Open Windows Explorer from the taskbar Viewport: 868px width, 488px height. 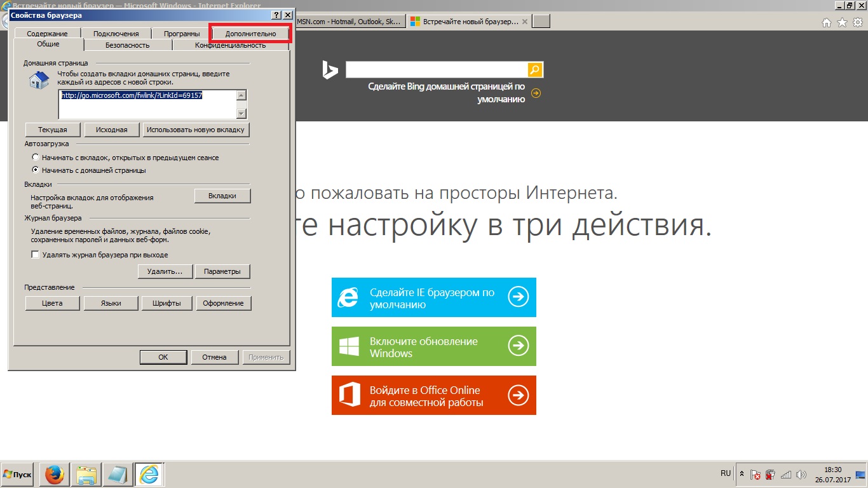86,474
